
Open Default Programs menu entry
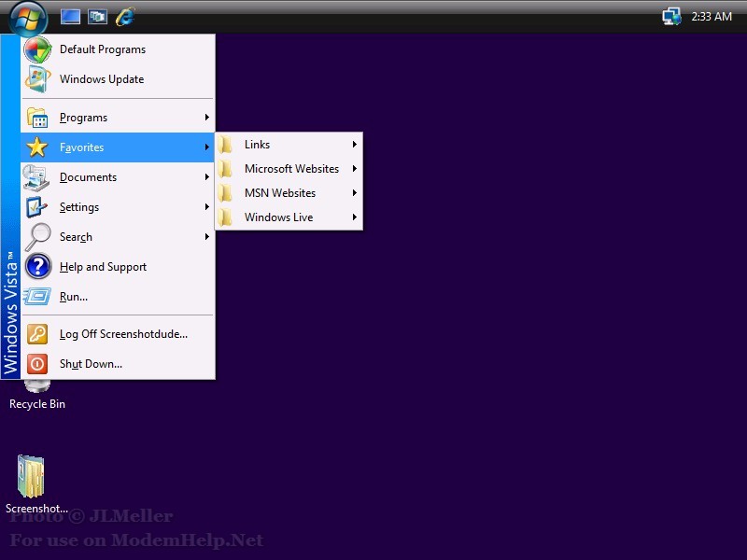coord(118,49)
